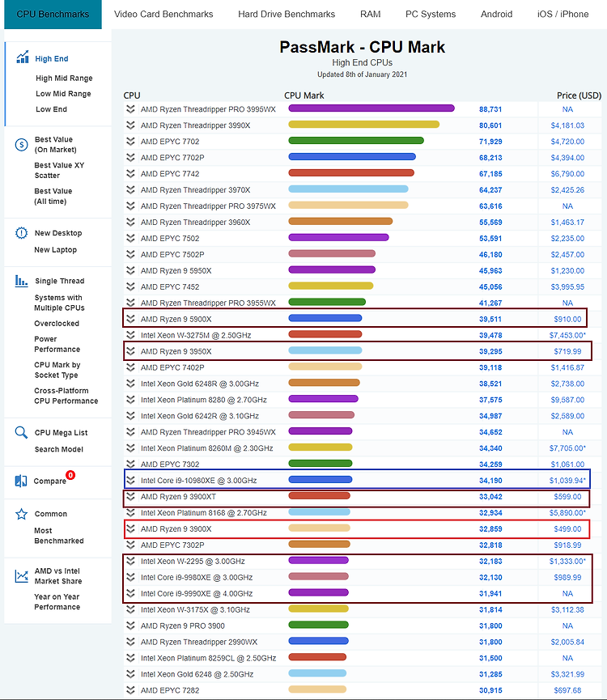The height and width of the screenshot is (700, 607).
Task: Open Systems with Multiple CPUs link
Action: [59, 303]
